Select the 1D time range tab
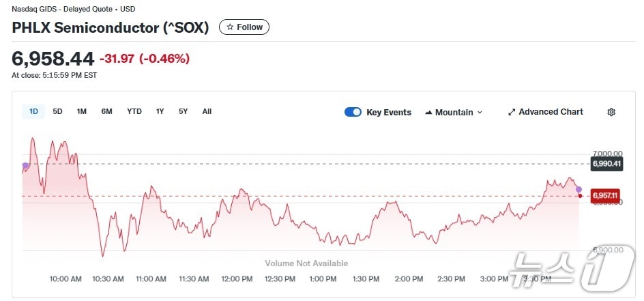The width and height of the screenshot is (644, 301). click(33, 111)
